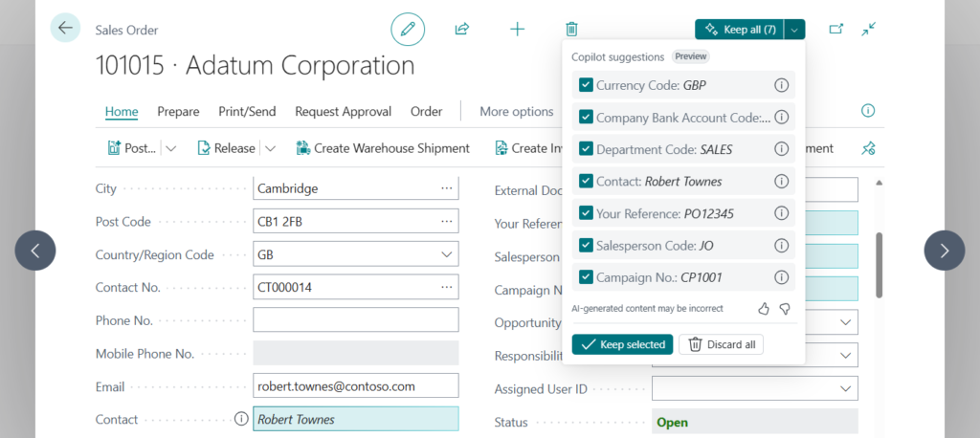Click the back arrow button
This screenshot has width=980, height=438.
pyautogui.click(x=65, y=28)
